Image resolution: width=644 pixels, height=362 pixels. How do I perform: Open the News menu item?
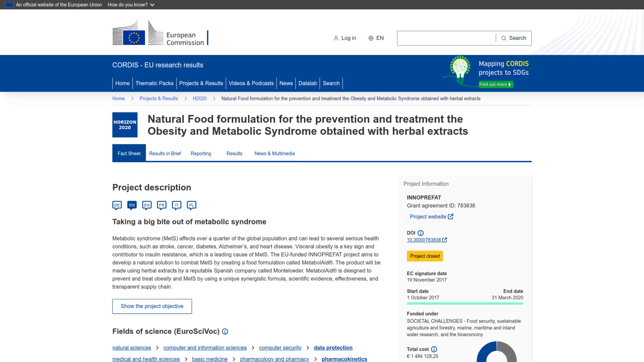tap(286, 83)
